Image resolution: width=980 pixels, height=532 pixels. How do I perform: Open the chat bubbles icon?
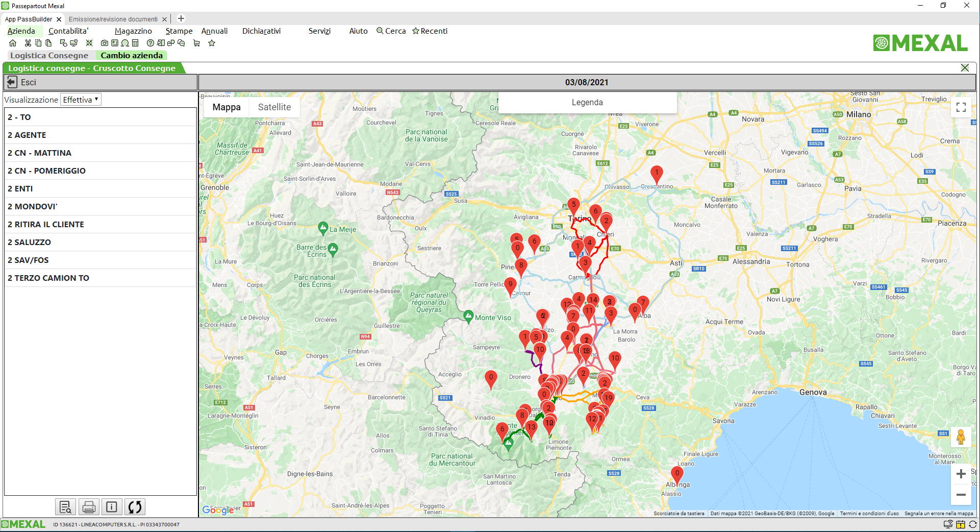click(181, 43)
